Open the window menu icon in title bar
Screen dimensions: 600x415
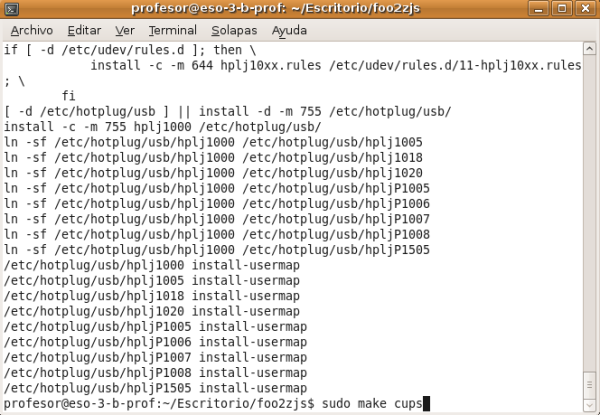[x=11, y=9]
